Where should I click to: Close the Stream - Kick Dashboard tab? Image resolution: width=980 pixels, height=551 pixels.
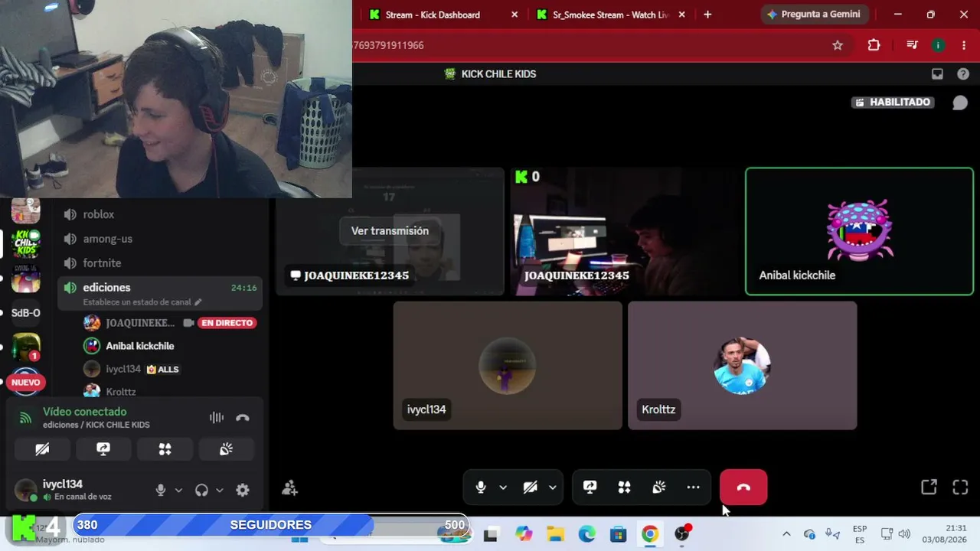tap(514, 15)
